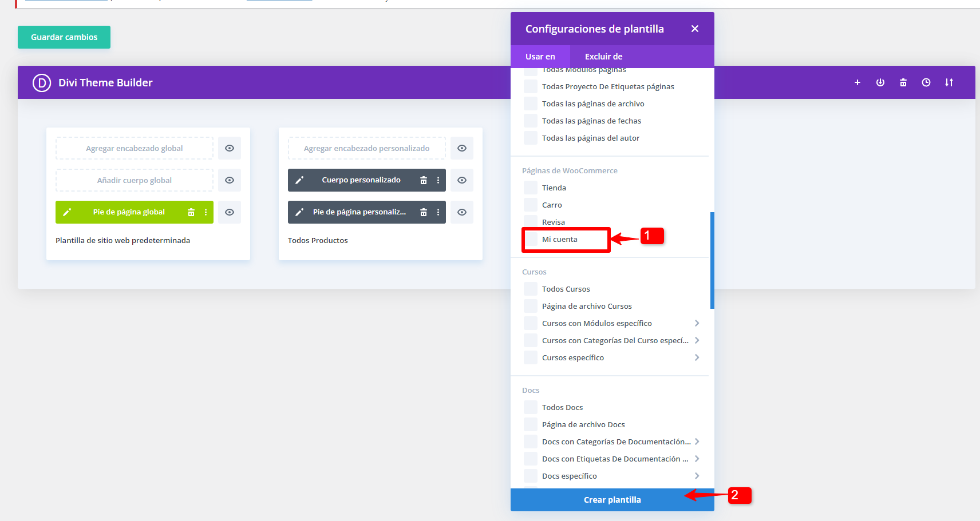Add new template with plus icon
Screen dimensions: 980x521
point(857,82)
